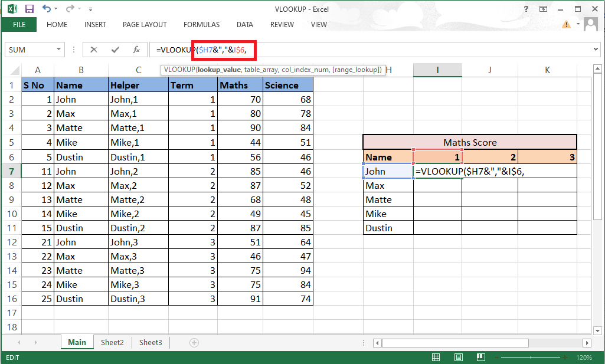Switch to Sheet2 worksheet tab
Image resolution: width=605 pixels, height=364 pixels.
112,343
